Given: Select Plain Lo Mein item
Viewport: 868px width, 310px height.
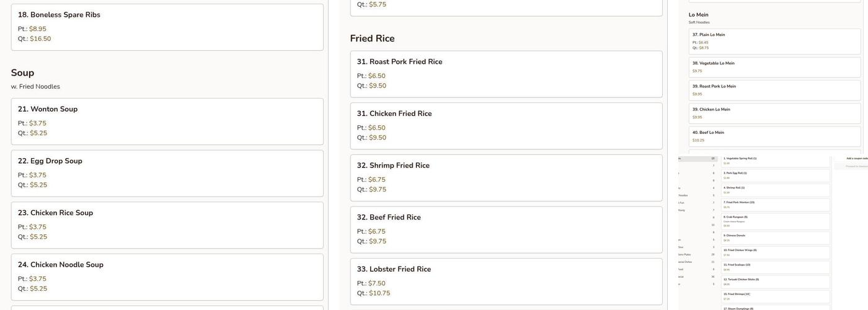Looking at the screenshot, I should pos(774,41).
